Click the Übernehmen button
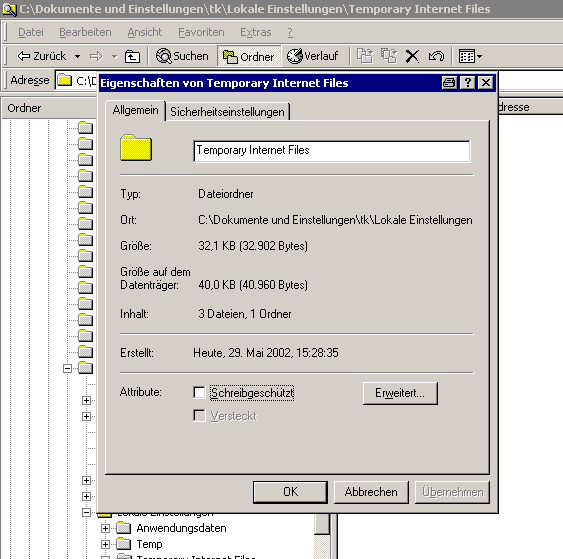The height and width of the screenshot is (559, 563). [x=452, y=492]
